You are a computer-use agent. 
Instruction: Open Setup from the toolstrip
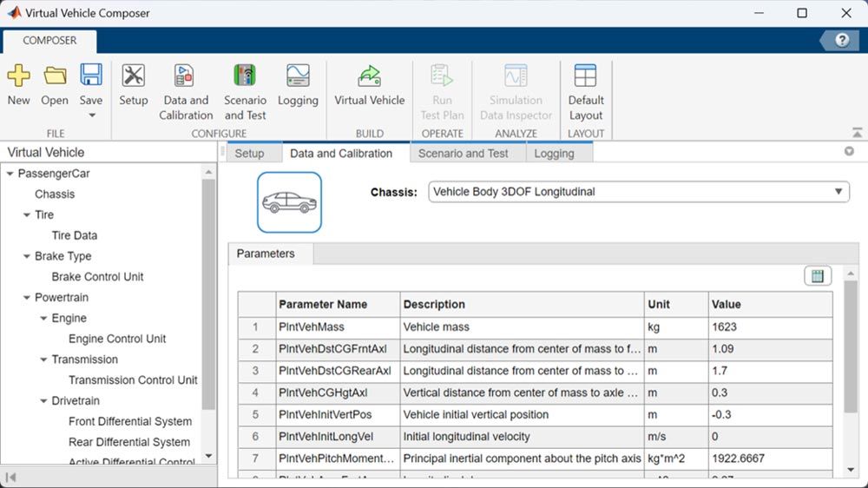pos(134,85)
